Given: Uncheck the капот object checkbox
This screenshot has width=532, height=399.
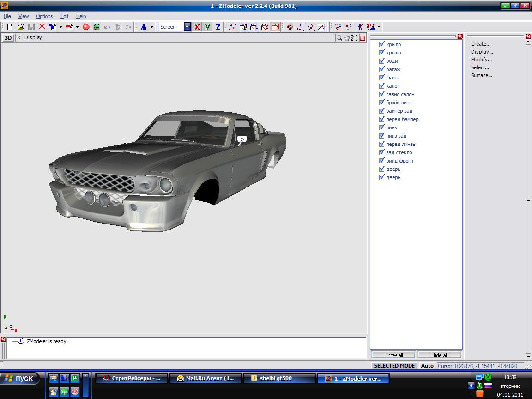Looking at the screenshot, I should (382, 86).
